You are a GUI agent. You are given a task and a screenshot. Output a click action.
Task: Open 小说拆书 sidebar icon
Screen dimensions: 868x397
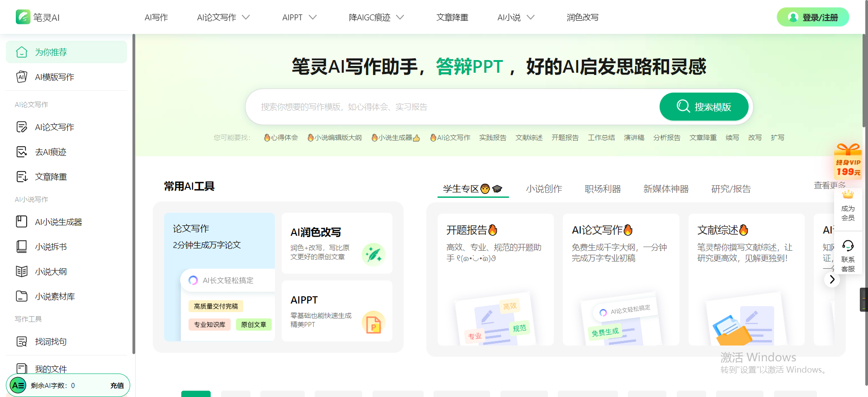(x=22, y=247)
